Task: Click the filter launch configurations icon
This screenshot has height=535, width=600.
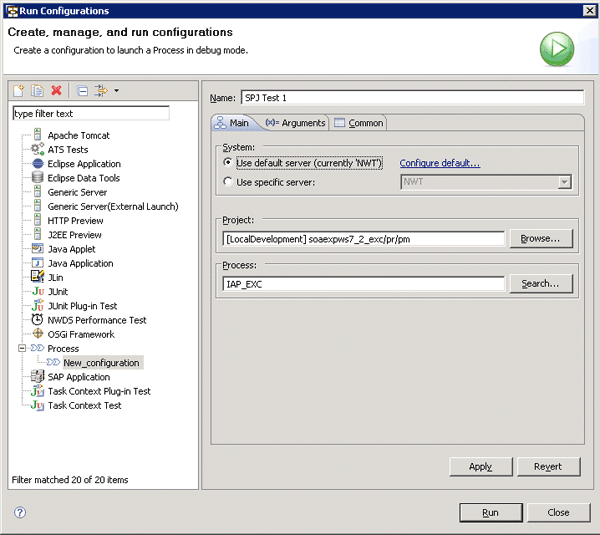Action: pos(100,91)
